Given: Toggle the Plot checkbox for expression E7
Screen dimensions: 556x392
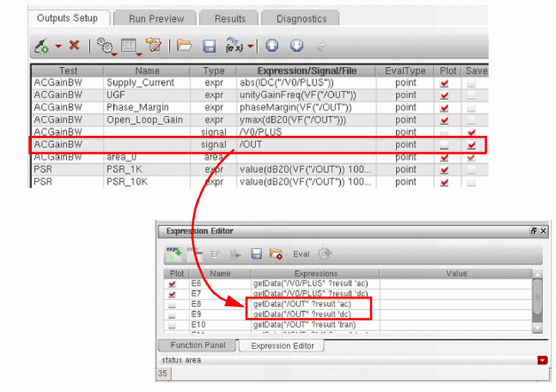Looking at the screenshot, I should point(172,294).
